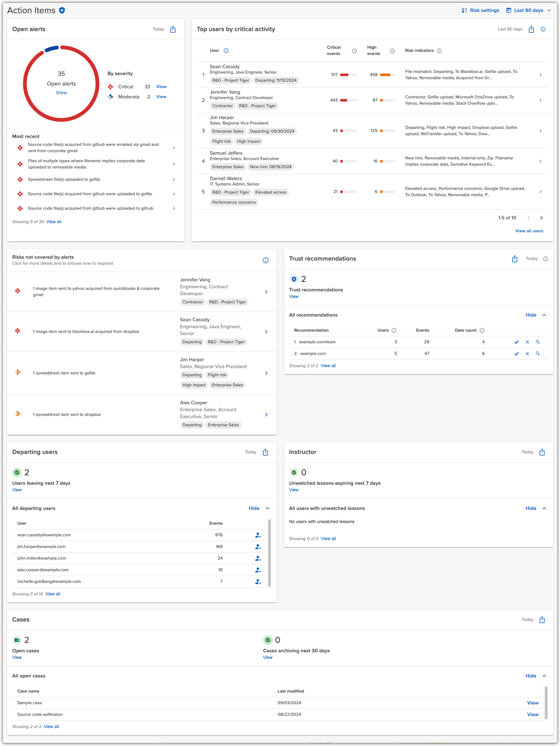
Task: Go to next page of top users
Action: (x=541, y=218)
